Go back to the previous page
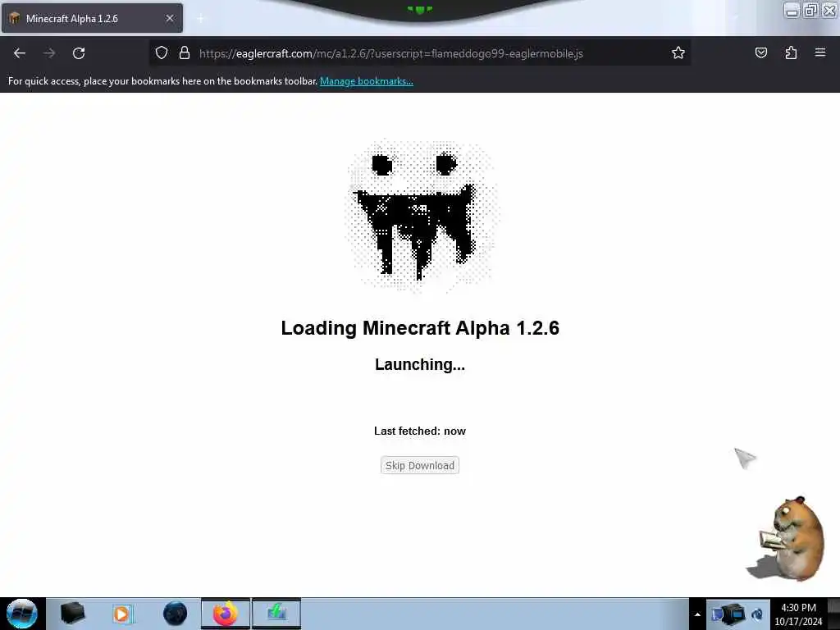 [20, 53]
